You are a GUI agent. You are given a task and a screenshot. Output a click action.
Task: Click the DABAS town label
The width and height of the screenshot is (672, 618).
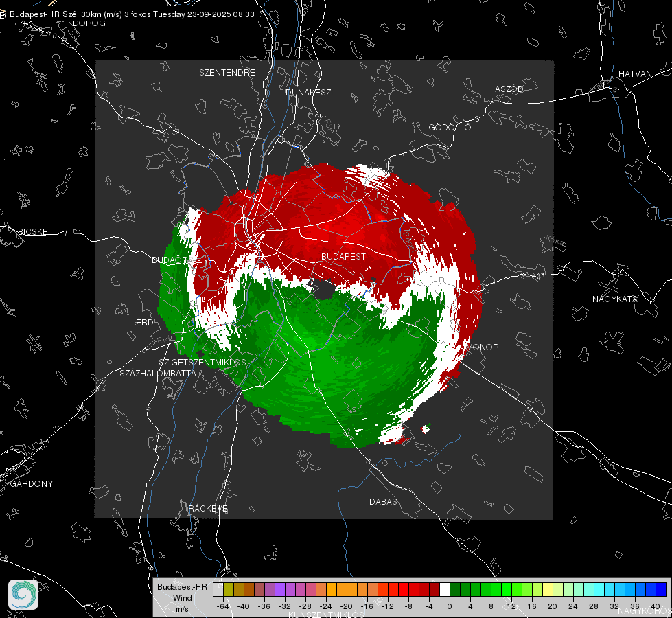tap(384, 502)
